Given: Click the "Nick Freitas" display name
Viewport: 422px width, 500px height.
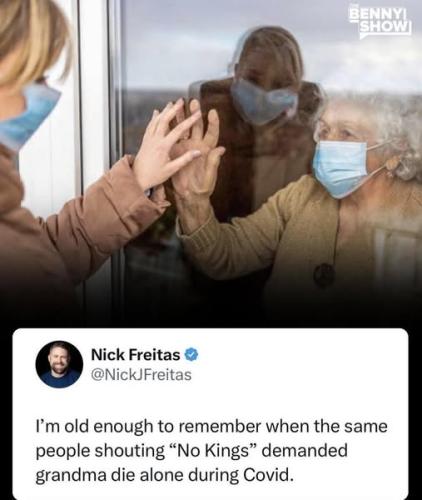Looking at the screenshot, I should (x=136, y=355).
